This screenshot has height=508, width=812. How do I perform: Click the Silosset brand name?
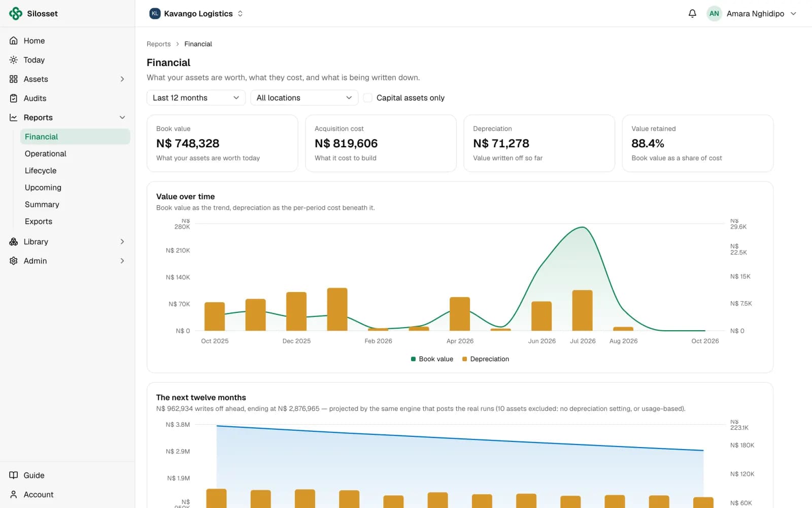click(x=42, y=14)
